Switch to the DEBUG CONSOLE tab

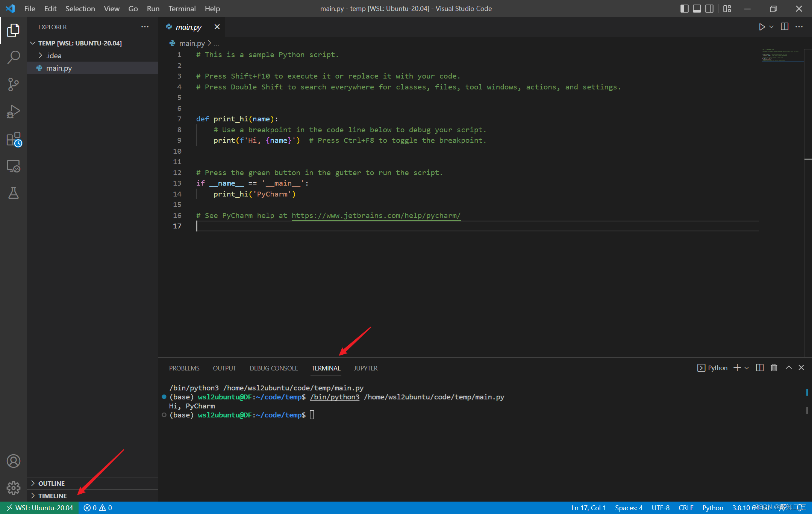(273, 368)
